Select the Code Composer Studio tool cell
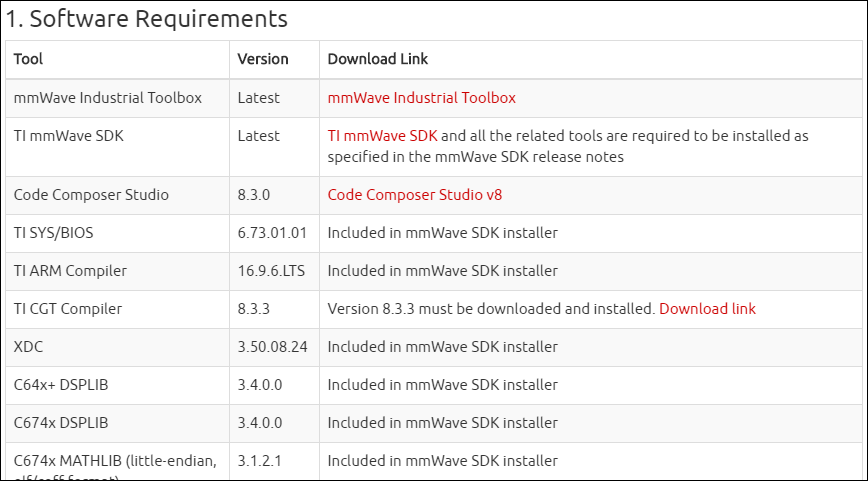868x481 pixels. [x=117, y=195]
